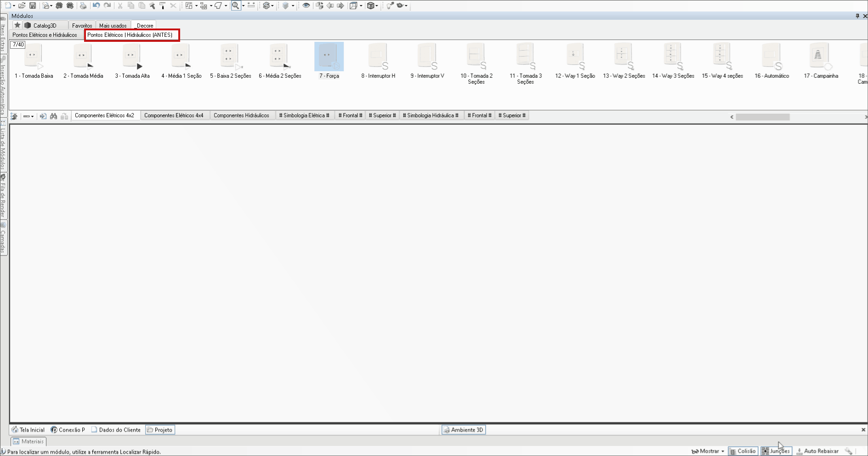
Task: Pin the Módulos panel with pushpin icon
Action: pos(857,16)
